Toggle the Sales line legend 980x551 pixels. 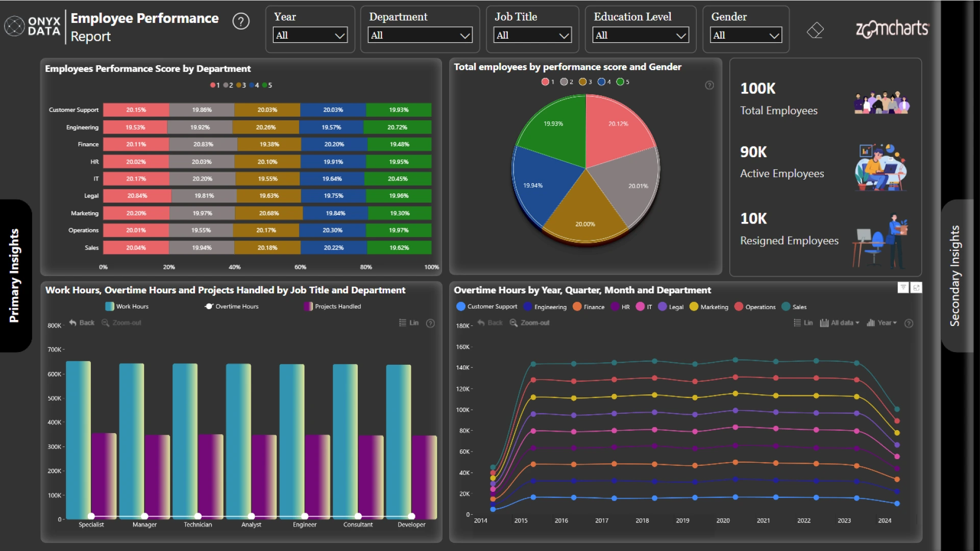point(794,307)
